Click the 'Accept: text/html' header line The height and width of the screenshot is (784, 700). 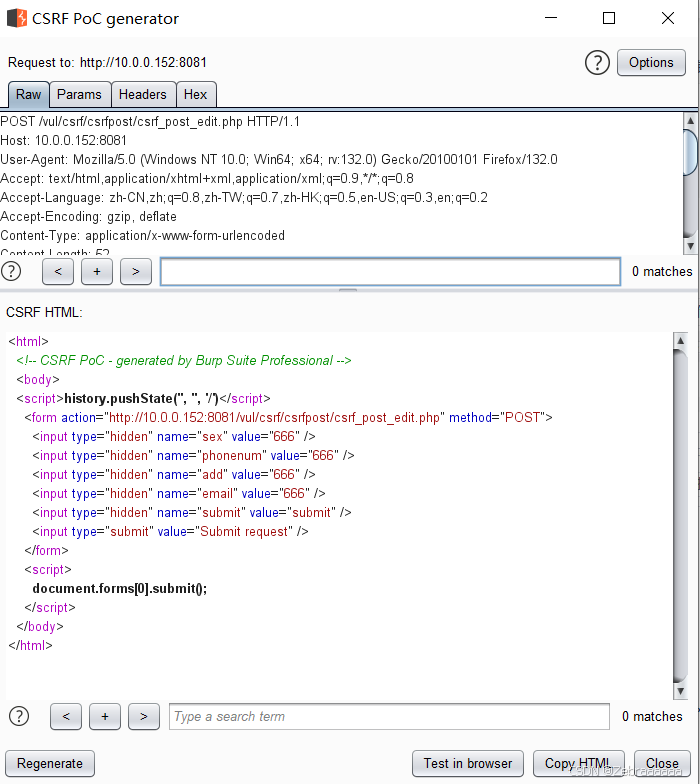coord(207,178)
